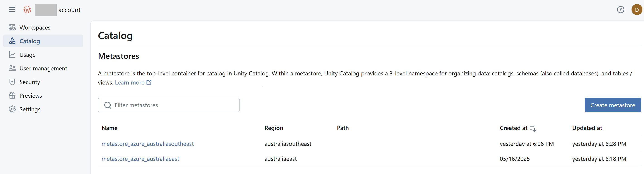Click the Databricks logo icon
Viewport: 644px width, 174px height.
[27, 10]
